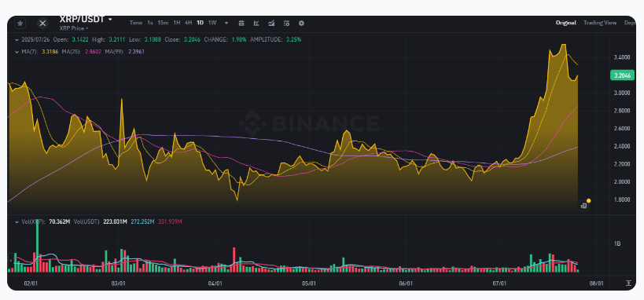Click the CHANGE value 1.98%
The image size is (644, 300).
pos(239,40)
